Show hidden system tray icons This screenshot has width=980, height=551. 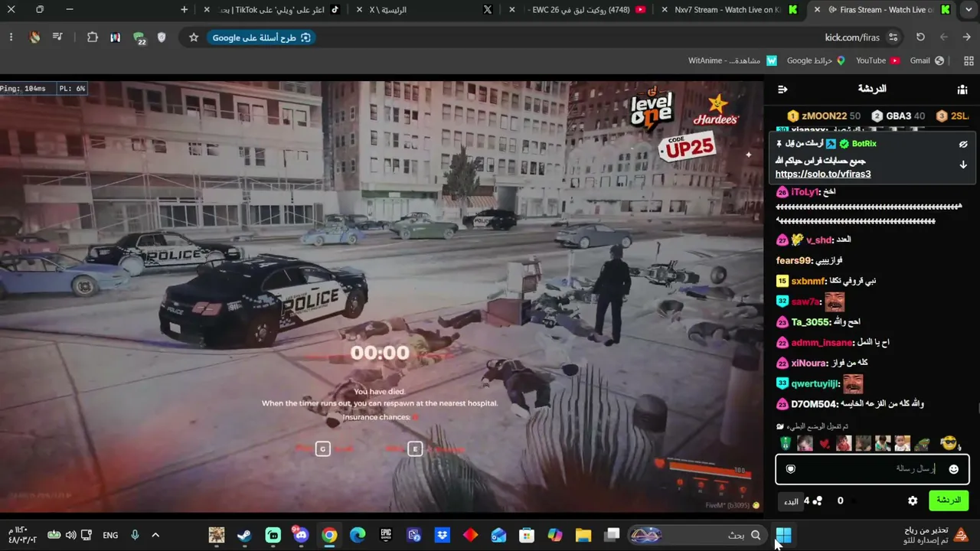(x=155, y=535)
